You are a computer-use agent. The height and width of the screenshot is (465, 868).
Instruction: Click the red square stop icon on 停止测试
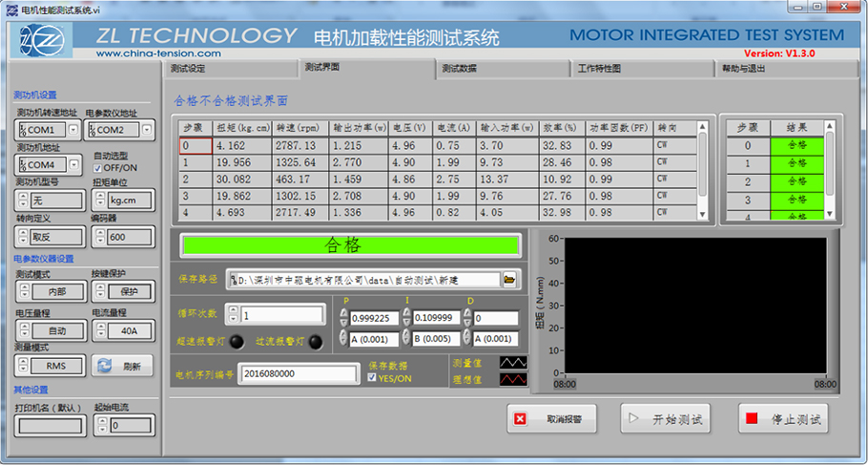[753, 418]
